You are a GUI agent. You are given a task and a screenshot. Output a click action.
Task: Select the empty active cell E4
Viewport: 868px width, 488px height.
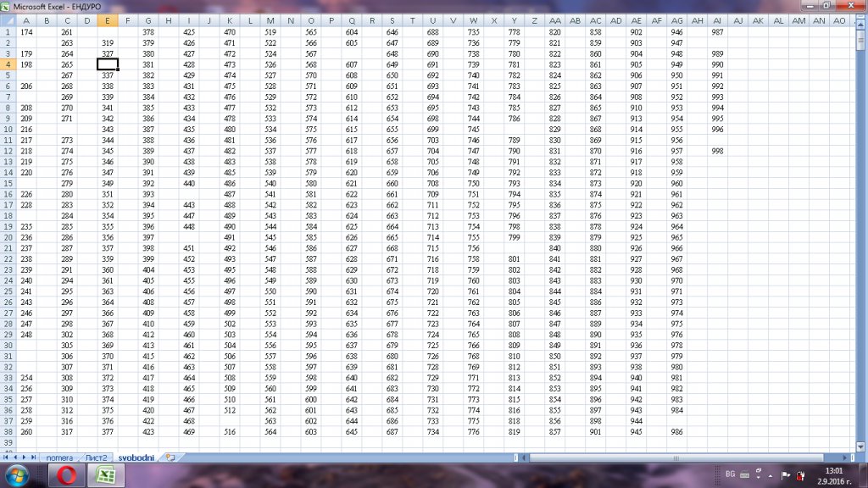[108, 64]
